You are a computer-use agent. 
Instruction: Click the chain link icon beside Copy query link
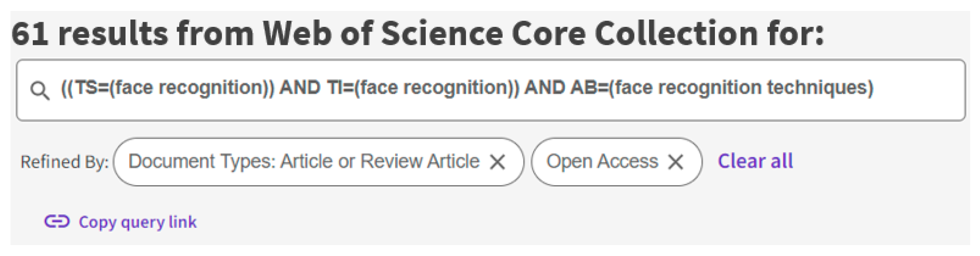[x=57, y=221]
